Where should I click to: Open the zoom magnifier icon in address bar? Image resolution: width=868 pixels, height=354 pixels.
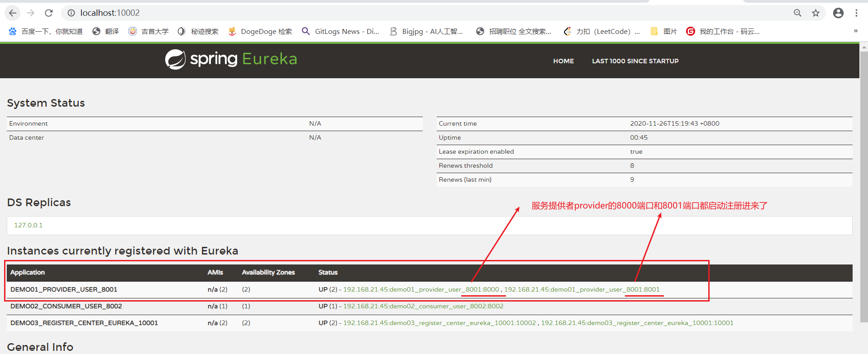pos(797,13)
